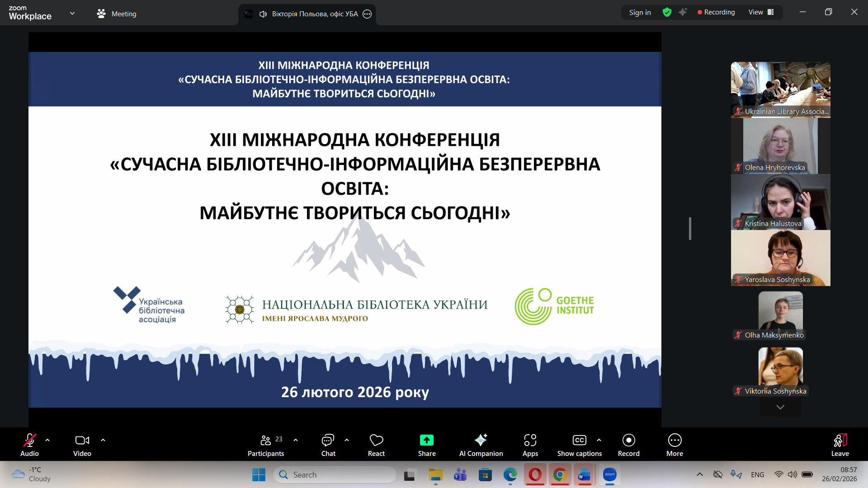Toggle Show captions button
This screenshot has height=488, width=868.
pyautogui.click(x=579, y=445)
